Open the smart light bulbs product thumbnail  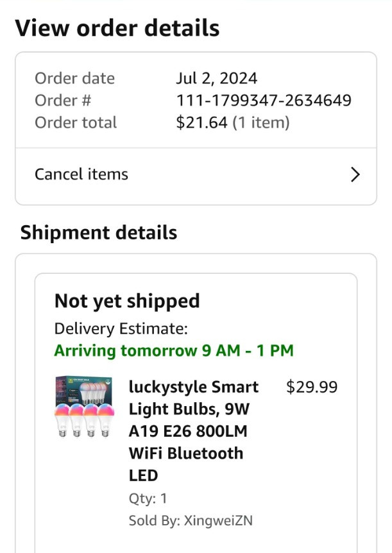coord(83,407)
